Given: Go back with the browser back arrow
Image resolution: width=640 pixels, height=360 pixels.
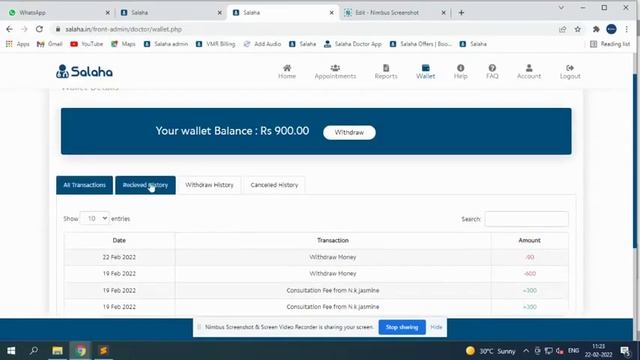Looking at the screenshot, I should (x=9, y=29).
